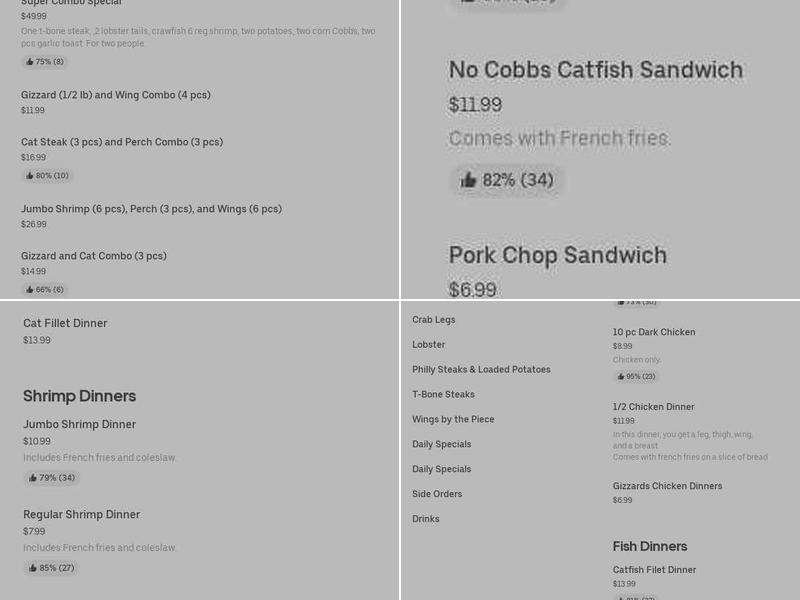Viewport: 800px width, 600px height.
Task: Select Crab Legs from the category list
Action: pos(431,320)
